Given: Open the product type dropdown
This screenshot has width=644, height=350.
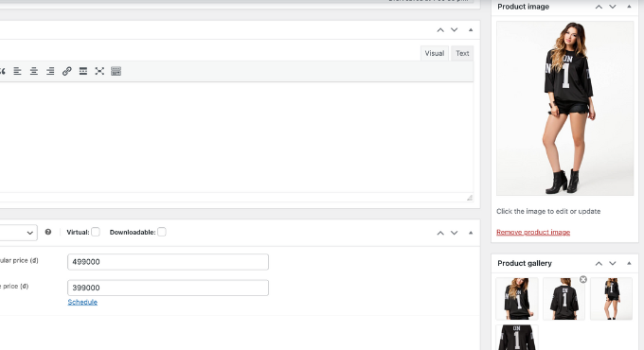Looking at the screenshot, I should point(19,233).
